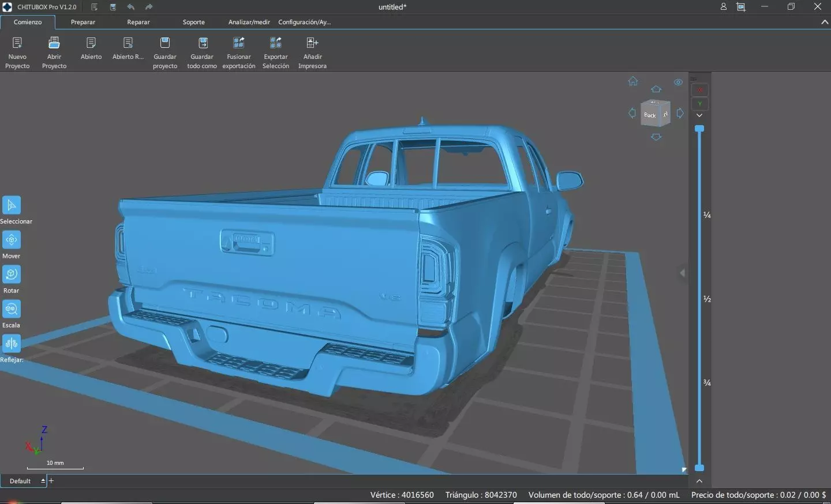The width and height of the screenshot is (831, 504).
Task: Open the user account icon
Action: 724,7
